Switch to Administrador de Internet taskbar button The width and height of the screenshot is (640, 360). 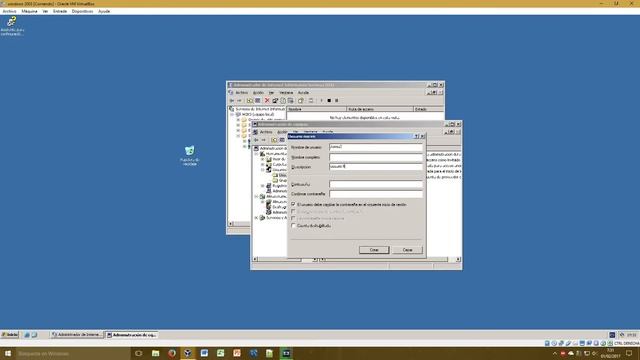coord(76,335)
